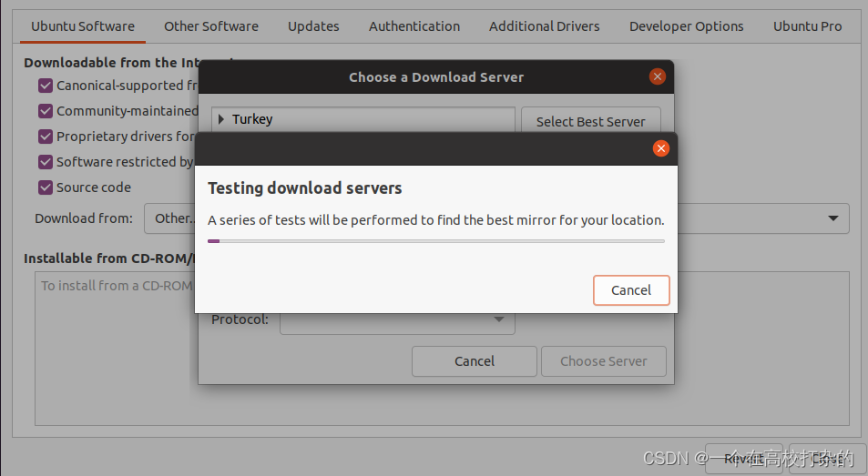Switch to the Other Software tab

211,26
